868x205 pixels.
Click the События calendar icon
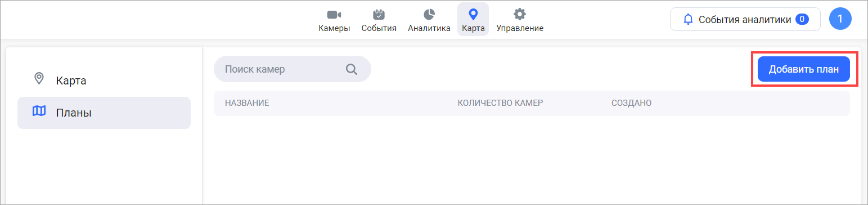coord(379,14)
